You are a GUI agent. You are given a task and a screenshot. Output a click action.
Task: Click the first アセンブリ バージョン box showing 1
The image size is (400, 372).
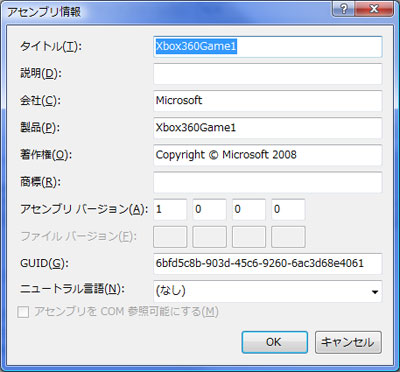pos(170,209)
